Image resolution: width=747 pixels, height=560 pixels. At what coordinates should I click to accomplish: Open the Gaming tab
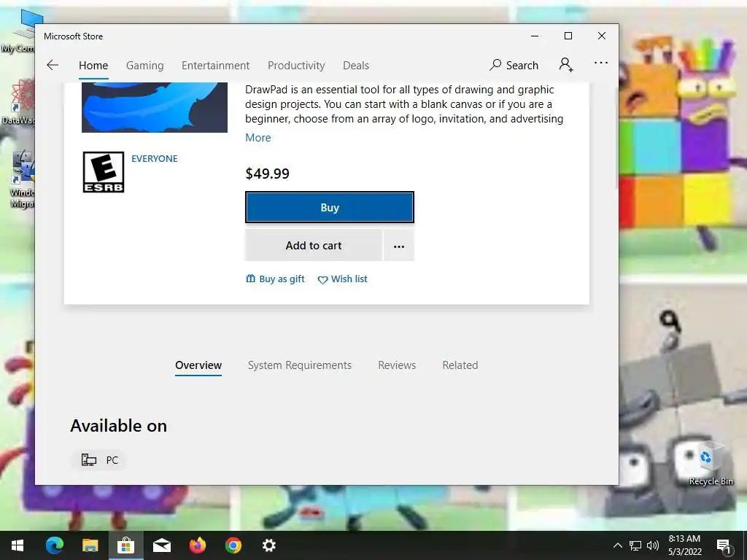click(x=145, y=65)
